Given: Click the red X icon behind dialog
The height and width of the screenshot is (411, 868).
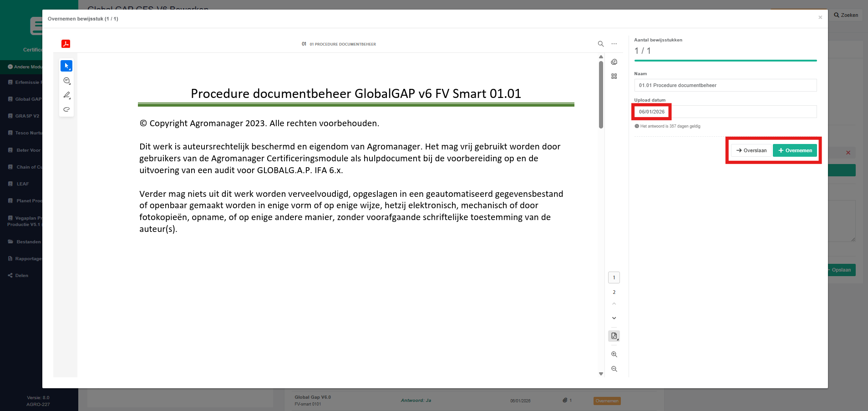Looking at the screenshot, I should pos(848,153).
